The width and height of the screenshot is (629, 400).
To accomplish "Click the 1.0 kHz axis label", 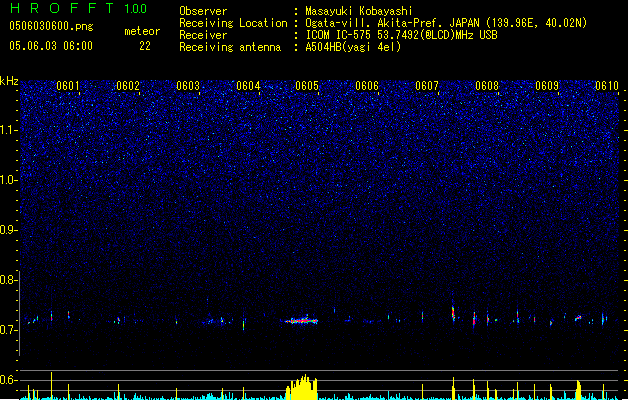I will pos(8,180).
